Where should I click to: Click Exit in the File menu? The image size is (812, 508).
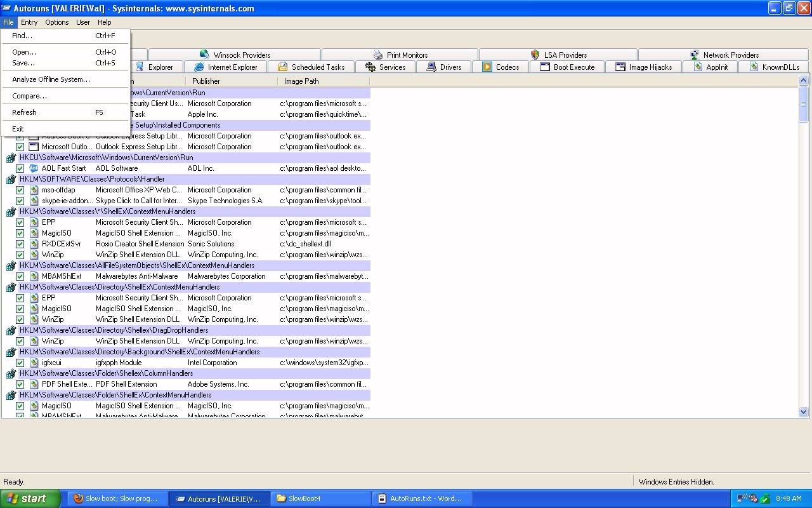tap(66, 129)
